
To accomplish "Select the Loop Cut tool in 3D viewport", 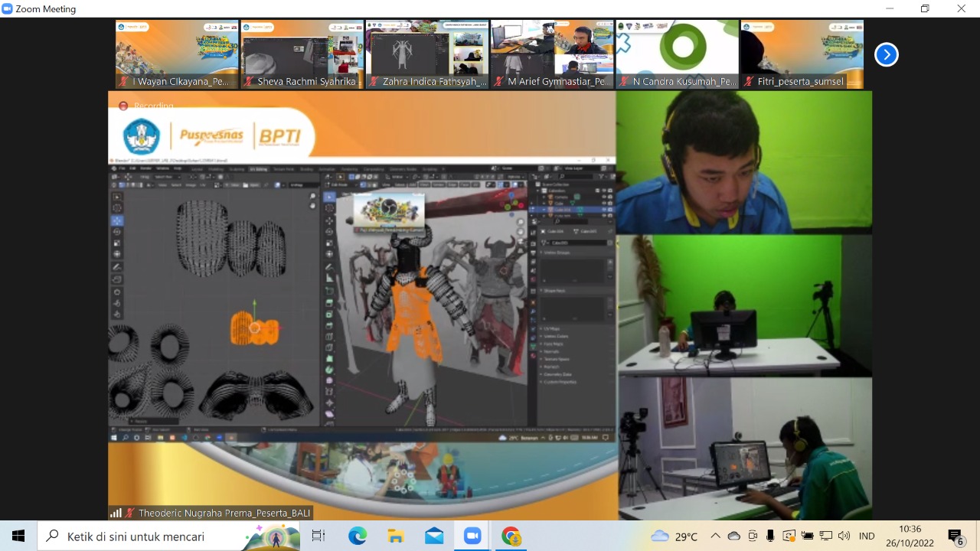I will (329, 335).
